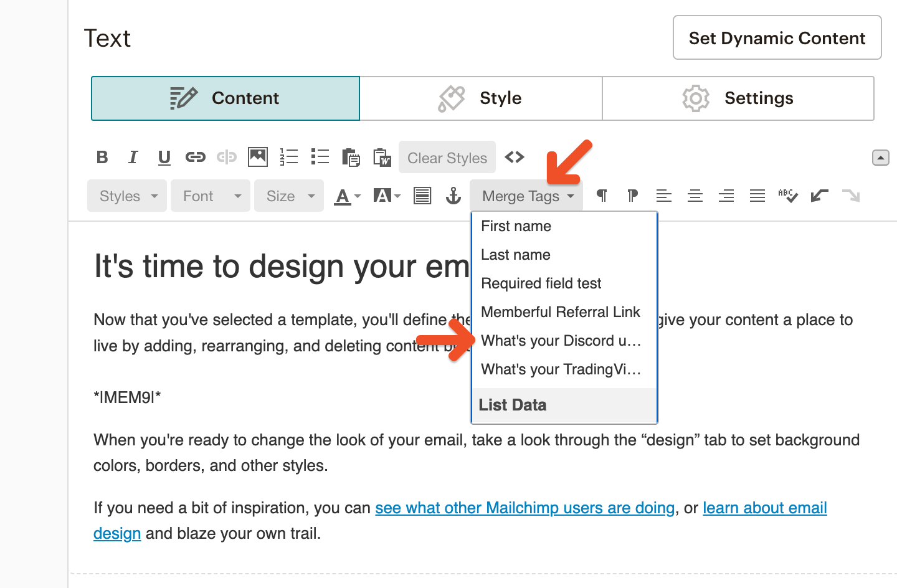This screenshot has width=897, height=588.
Task: Switch to the Style tab
Action: click(480, 98)
